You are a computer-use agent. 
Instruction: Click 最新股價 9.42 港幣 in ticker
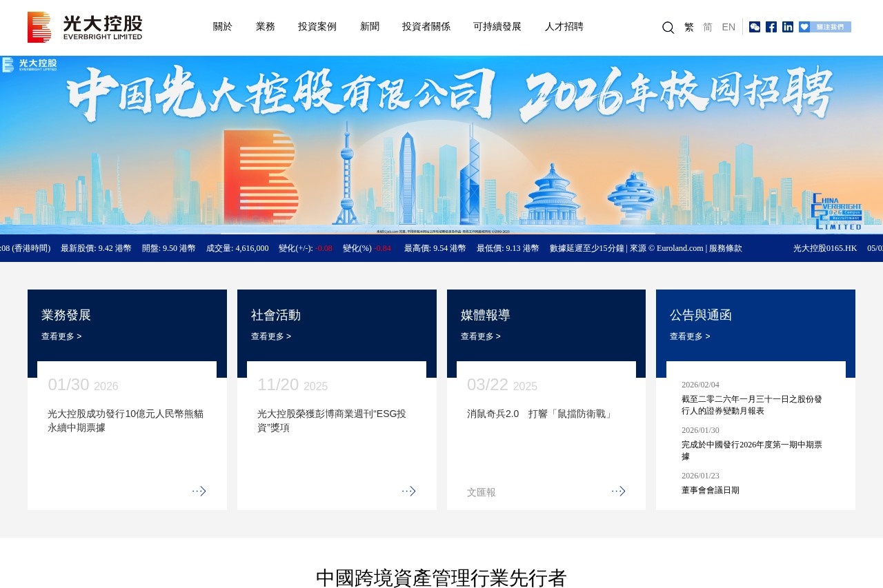(x=96, y=248)
